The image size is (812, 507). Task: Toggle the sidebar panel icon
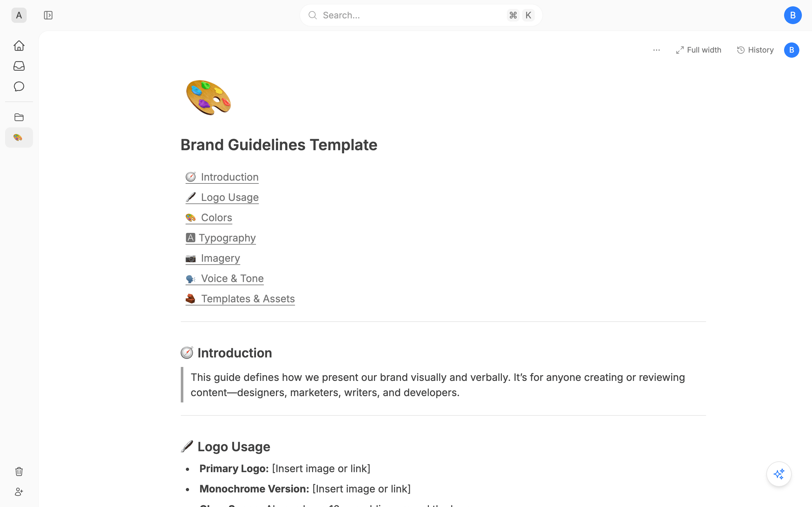pos(48,16)
